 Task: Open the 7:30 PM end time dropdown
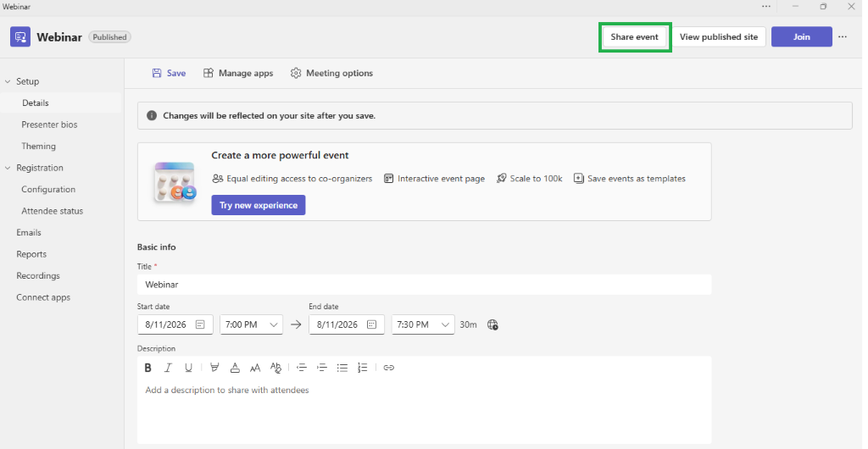(x=423, y=324)
